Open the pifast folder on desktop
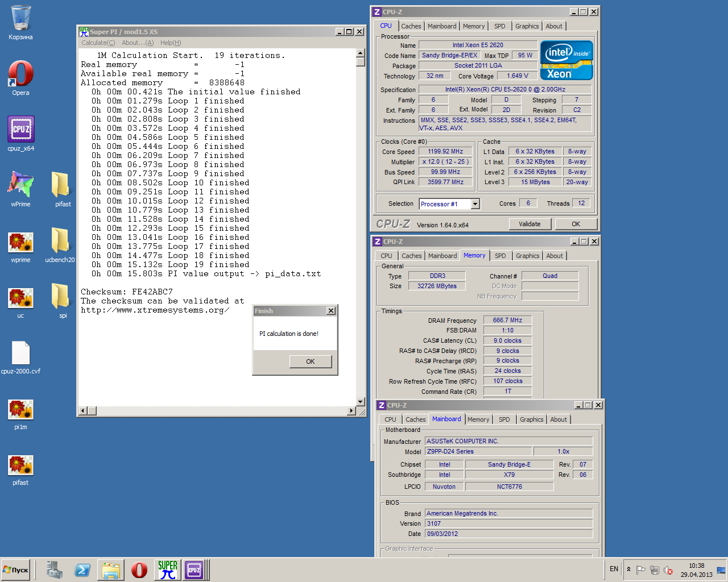728x582 pixels. [x=63, y=190]
